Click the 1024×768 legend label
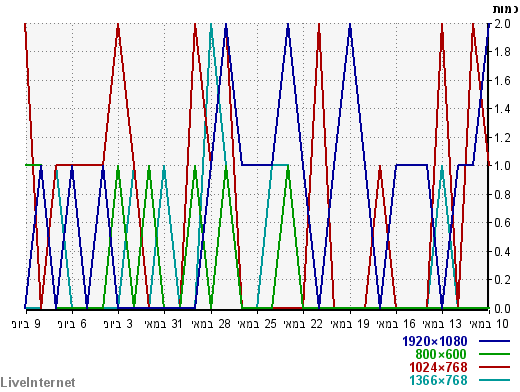520x392 pixels. pyautogui.click(x=438, y=367)
